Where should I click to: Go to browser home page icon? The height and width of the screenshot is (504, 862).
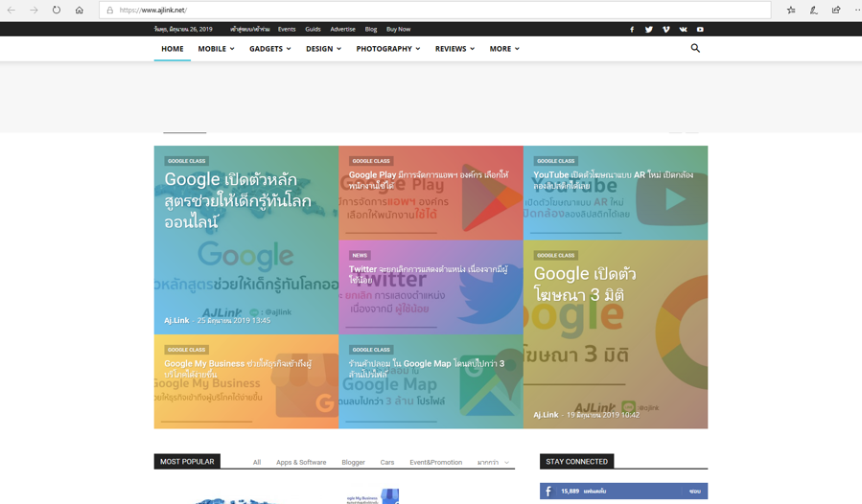coord(80,11)
